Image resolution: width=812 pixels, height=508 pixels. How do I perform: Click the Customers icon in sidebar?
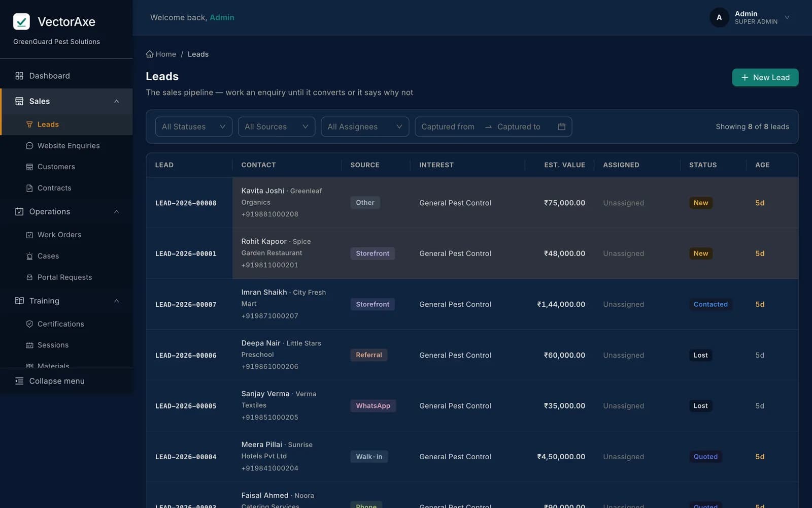pos(29,167)
